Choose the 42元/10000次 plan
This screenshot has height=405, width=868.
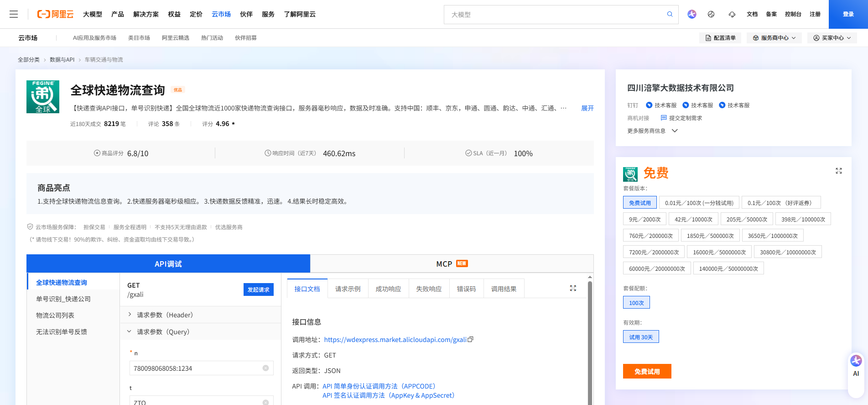pos(694,219)
